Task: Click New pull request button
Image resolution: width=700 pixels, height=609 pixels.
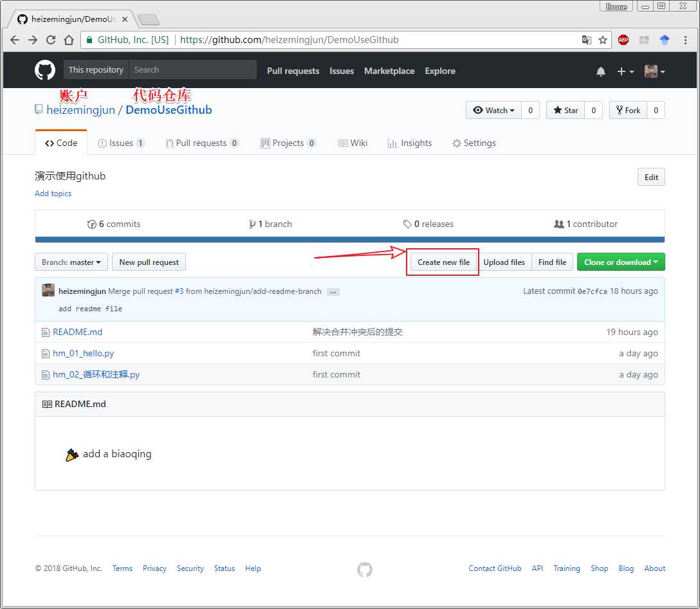Action: (x=149, y=262)
